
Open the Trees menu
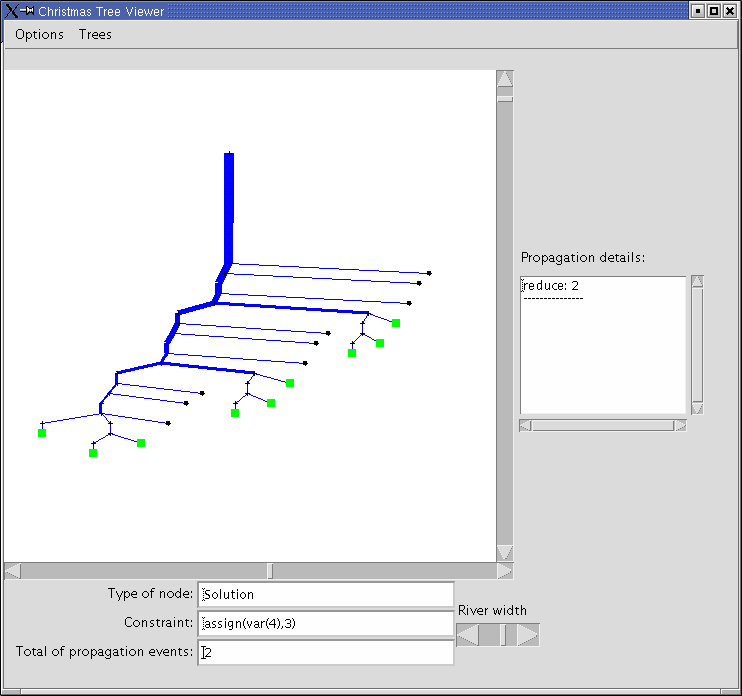tap(95, 34)
